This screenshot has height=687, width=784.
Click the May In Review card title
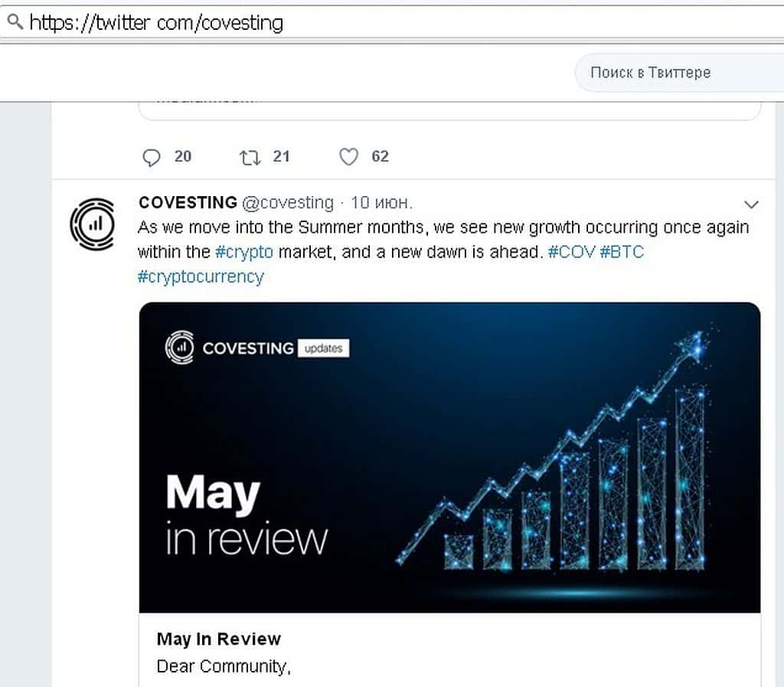[219, 639]
